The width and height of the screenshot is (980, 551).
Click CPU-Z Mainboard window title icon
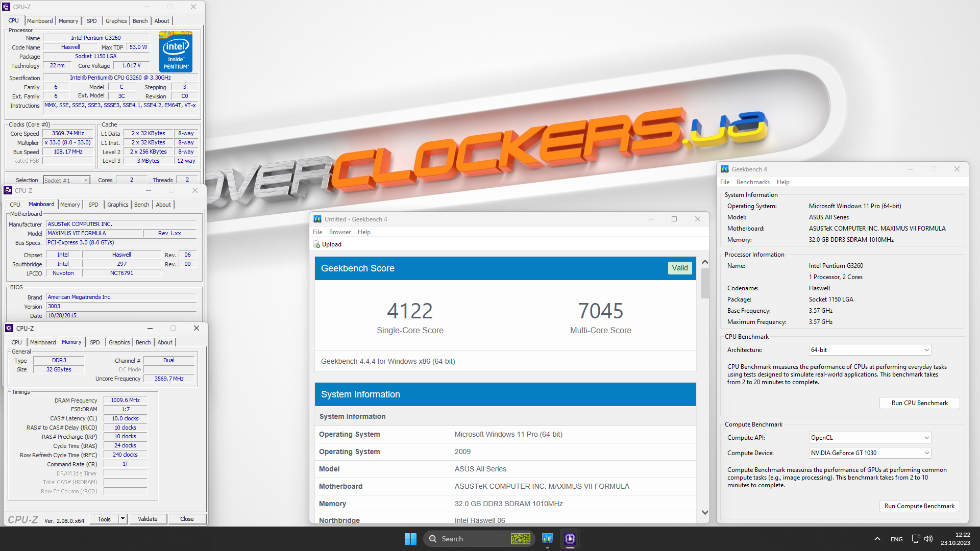pos(8,190)
